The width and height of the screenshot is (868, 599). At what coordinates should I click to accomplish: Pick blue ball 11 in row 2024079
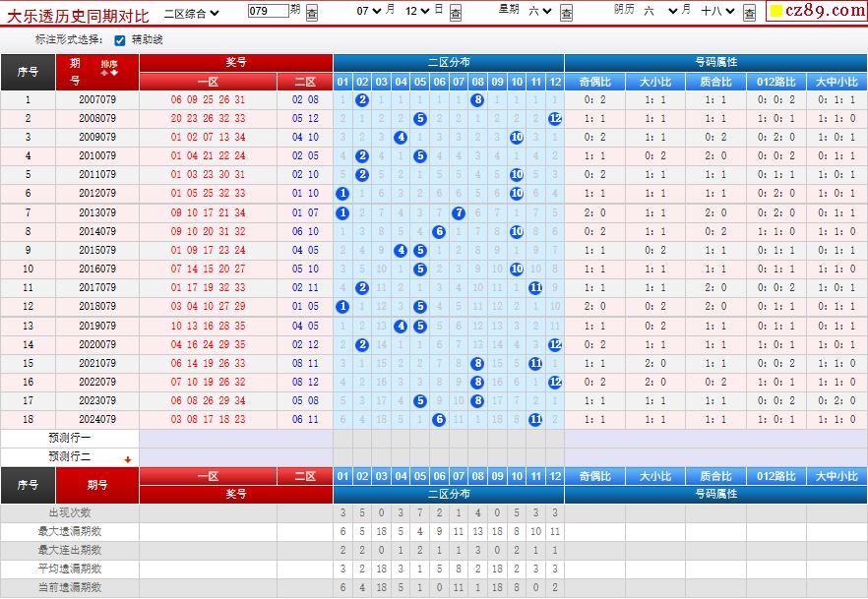[x=535, y=420]
